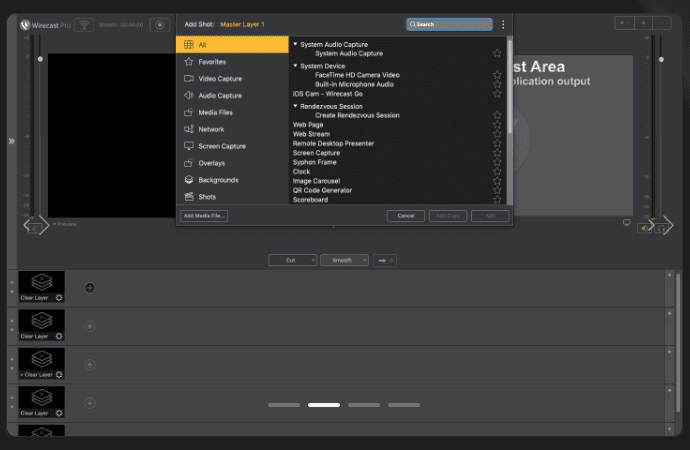Click the Add Copy button

(448, 216)
